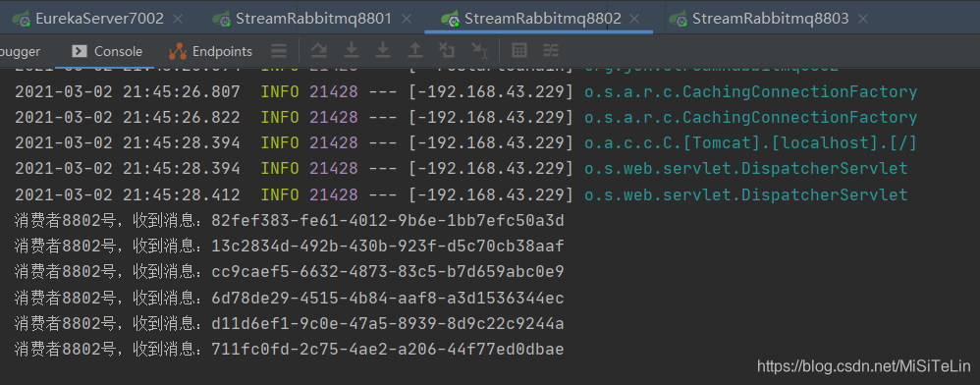Click message line 6d78de29-4515-4b84-aaf8-a3d1536344ec

[x=290, y=299]
